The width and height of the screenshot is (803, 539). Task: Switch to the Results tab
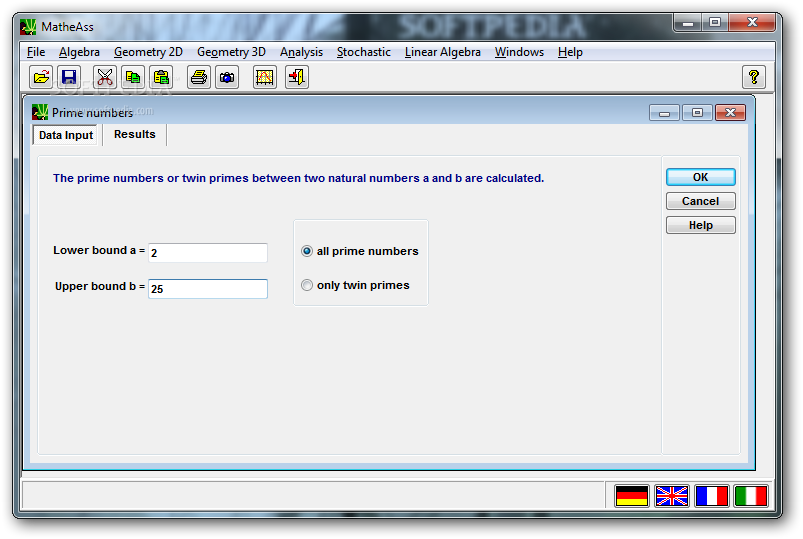tap(135, 134)
